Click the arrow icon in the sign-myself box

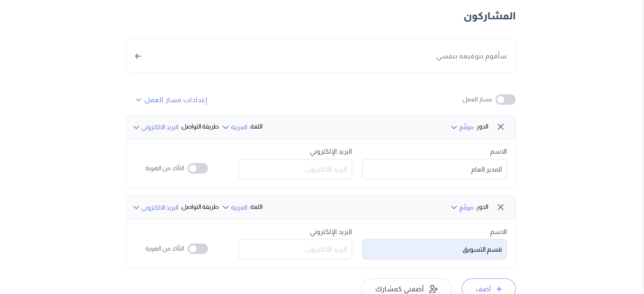point(138,56)
